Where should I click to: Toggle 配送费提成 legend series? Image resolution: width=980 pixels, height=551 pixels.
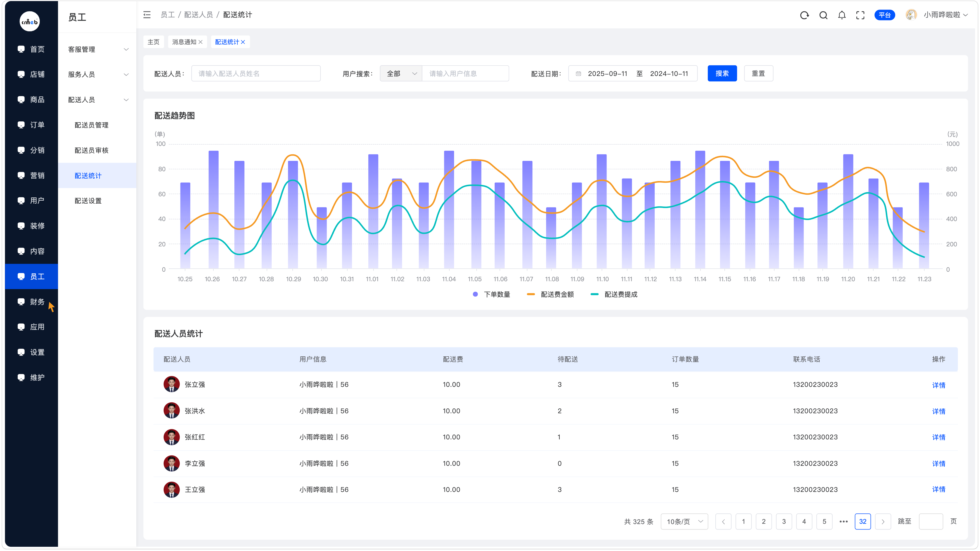tap(614, 295)
